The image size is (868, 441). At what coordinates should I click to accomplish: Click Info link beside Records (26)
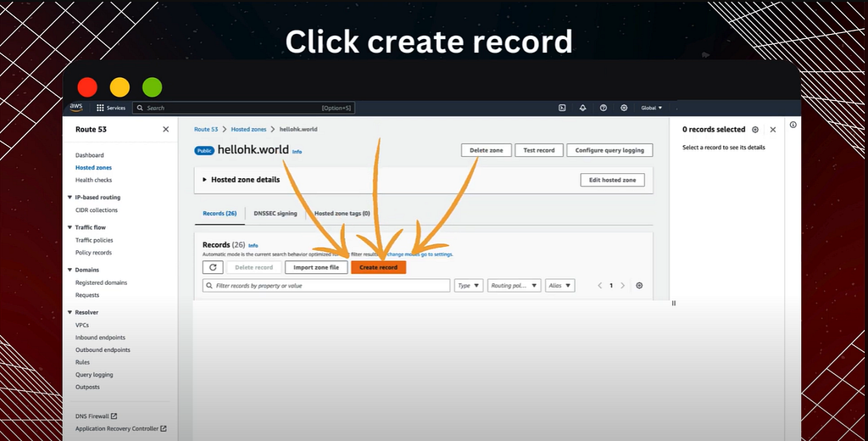[x=253, y=245]
